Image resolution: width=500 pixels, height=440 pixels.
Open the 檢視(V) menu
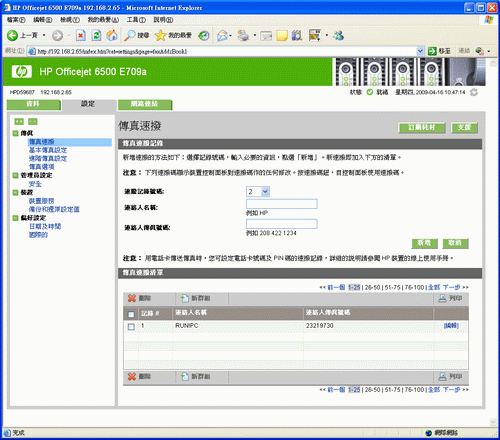[x=70, y=20]
